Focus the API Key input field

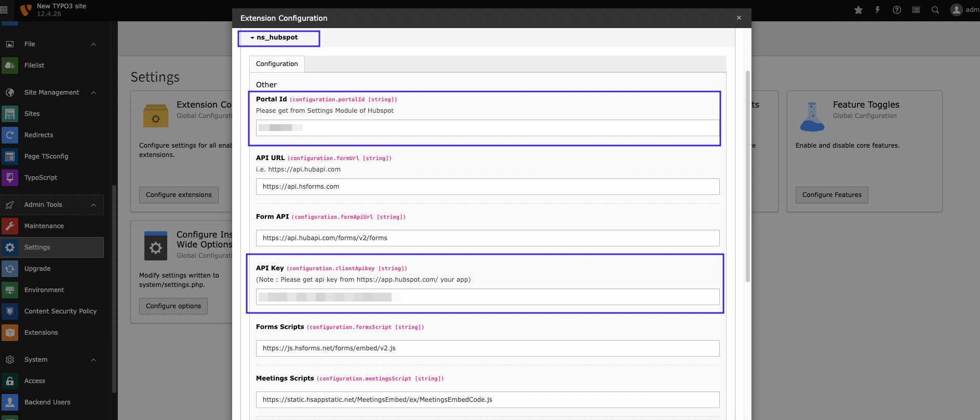pyautogui.click(x=488, y=297)
